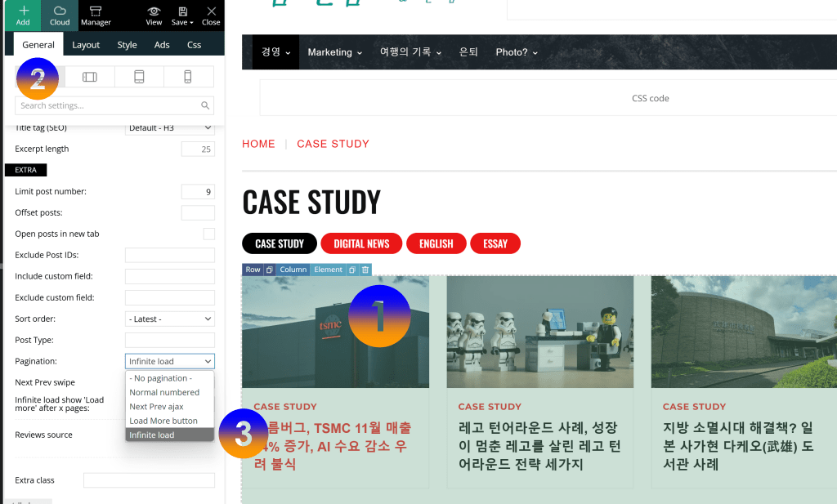837x504 pixels.
Task: Save changes with the Save icon
Action: click(182, 10)
